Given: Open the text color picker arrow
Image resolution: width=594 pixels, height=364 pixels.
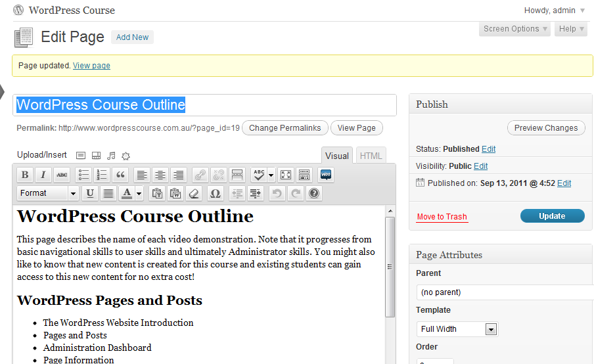Looking at the screenshot, I should (x=139, y=194).
